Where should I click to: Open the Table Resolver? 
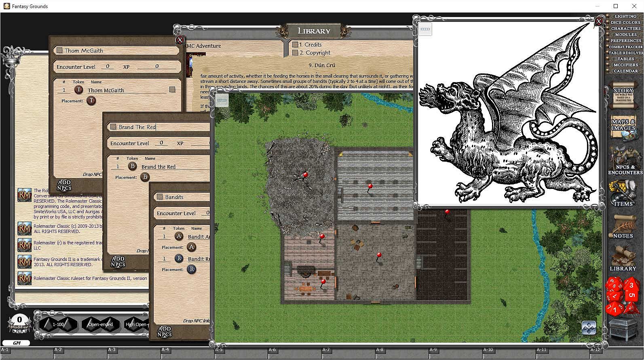pyautogui.click(x=625, y=53)
